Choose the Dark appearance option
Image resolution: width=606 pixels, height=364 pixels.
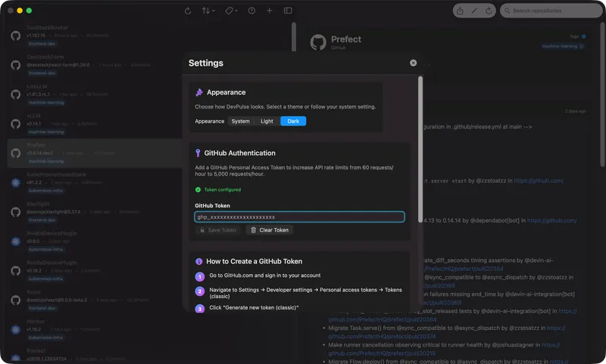tap(293, 121)
